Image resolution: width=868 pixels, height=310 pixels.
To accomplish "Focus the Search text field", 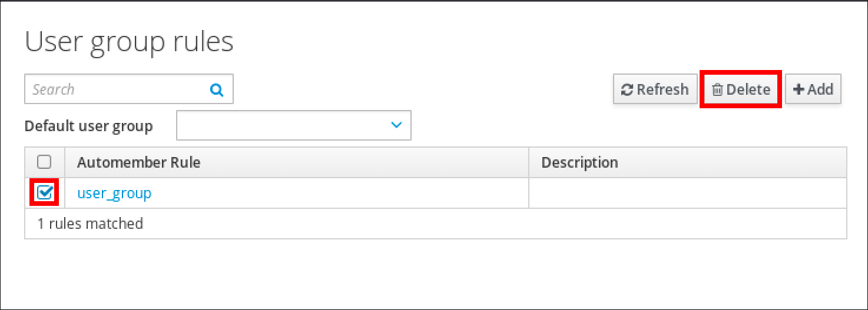I will 118,90.
